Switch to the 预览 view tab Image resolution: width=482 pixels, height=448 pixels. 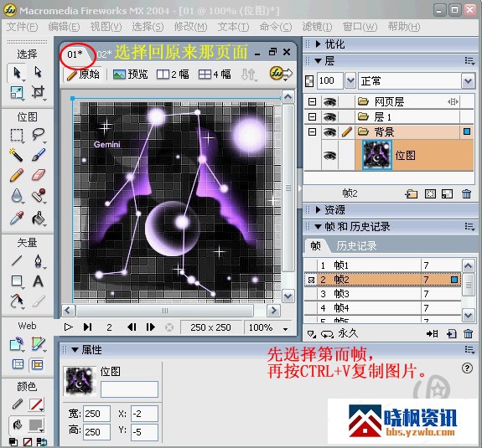click(130, 74)
